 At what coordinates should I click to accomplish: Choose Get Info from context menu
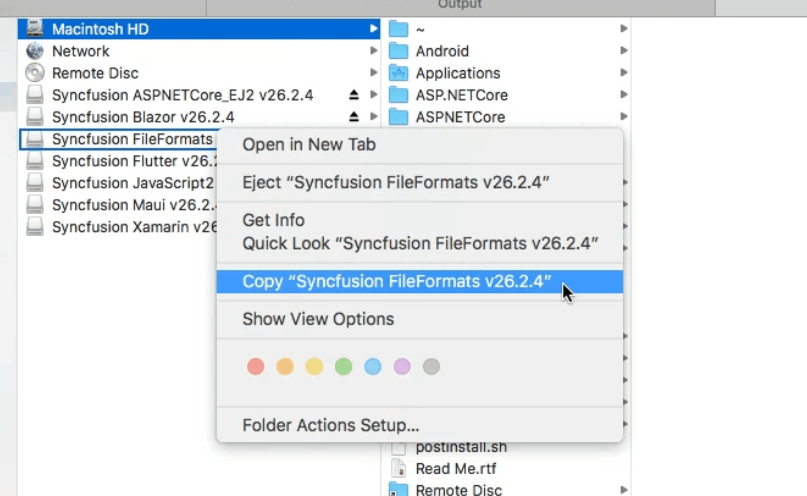[273, 220]
